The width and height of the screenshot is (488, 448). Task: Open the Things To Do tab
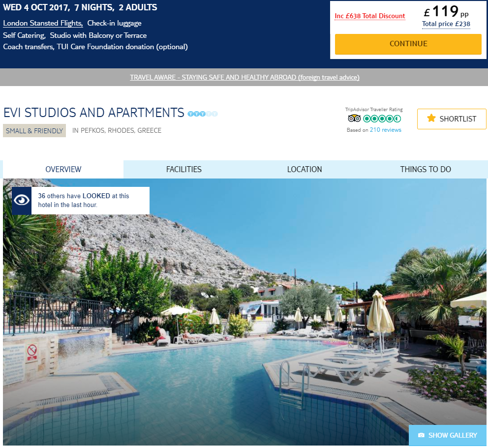pos(426,169)
